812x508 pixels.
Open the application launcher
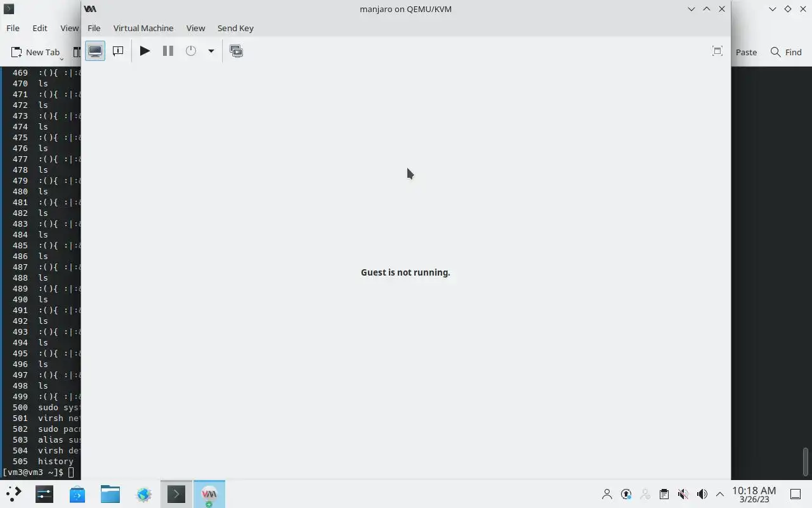point(14,494)
